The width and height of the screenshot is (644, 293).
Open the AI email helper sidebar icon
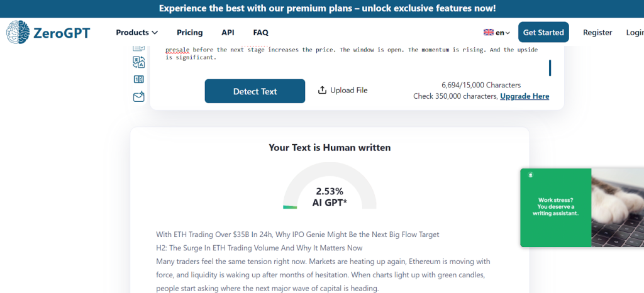pos(139,97)
